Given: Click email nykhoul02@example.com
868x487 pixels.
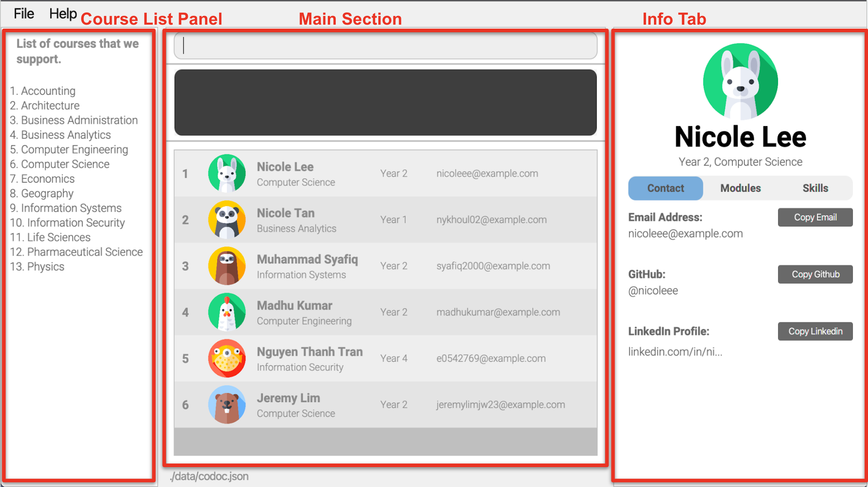Looking at the screenshot, I should (492, 220).
